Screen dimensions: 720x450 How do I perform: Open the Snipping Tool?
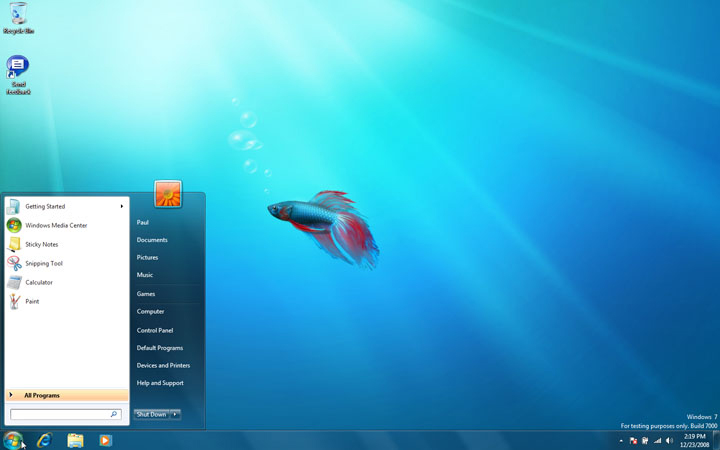[43, 263]
